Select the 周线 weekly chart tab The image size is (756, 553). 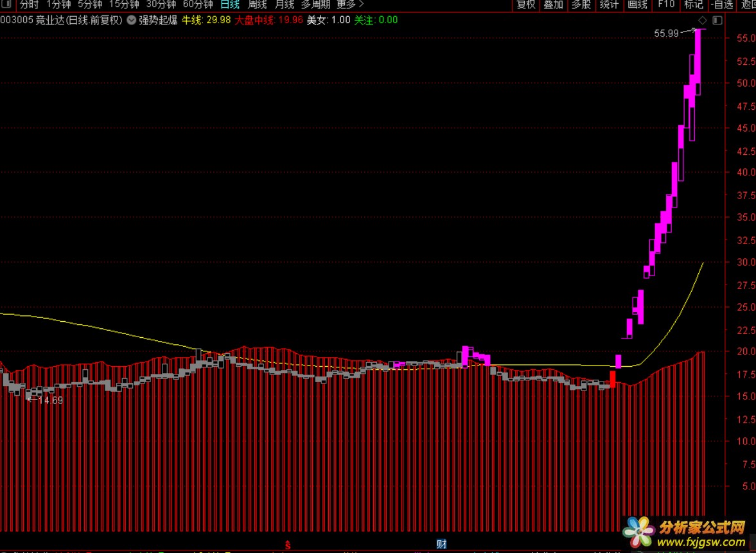click(x=257, y=4)
